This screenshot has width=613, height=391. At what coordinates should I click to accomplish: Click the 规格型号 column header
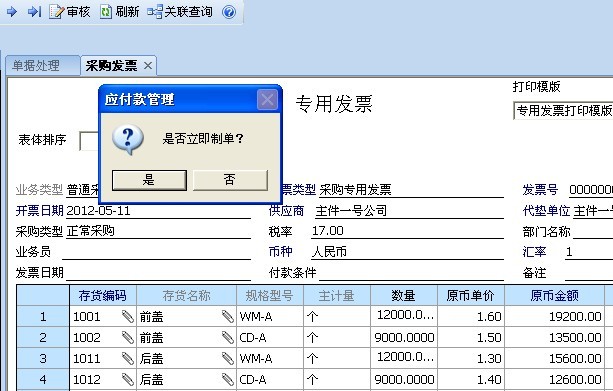pyautogui.click(x=270, y=296)
